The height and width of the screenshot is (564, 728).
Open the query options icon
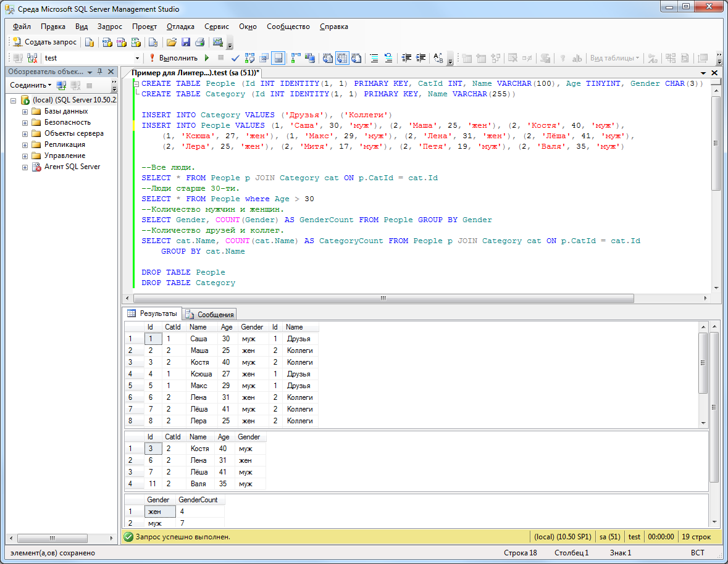pyautogui.click(x=264, y=58)
